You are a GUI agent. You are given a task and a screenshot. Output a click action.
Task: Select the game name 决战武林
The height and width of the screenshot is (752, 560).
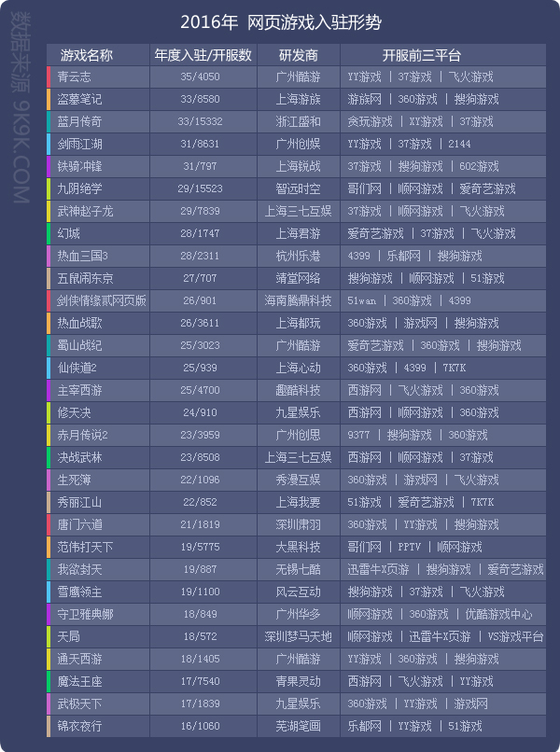(x=79, y=457)
